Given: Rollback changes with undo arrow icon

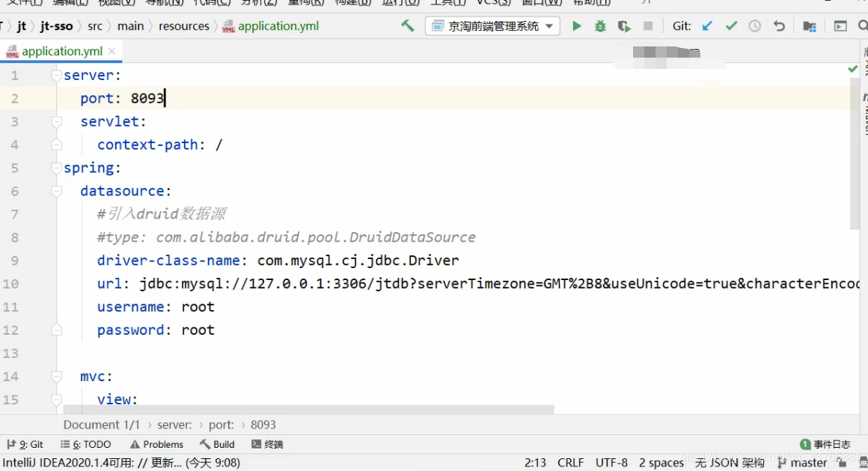Looking at the screenshot, I should (x=779, y=26).
